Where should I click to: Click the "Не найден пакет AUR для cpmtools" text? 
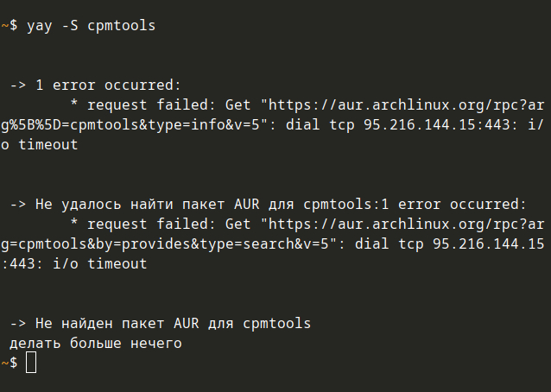(173, 324)
